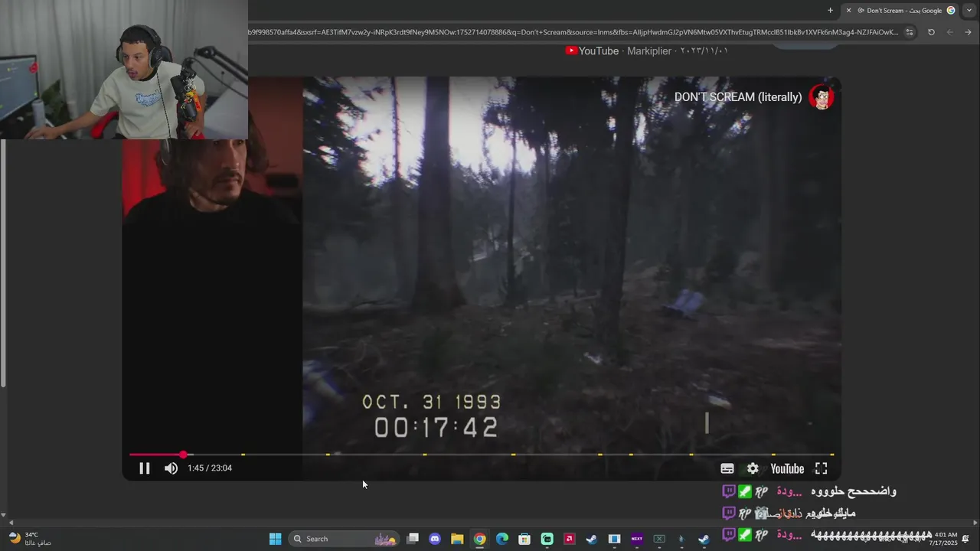Switch to Google Chrome in taskbar
The height and width of the screenshot is (551, 980).
[479, 539]
